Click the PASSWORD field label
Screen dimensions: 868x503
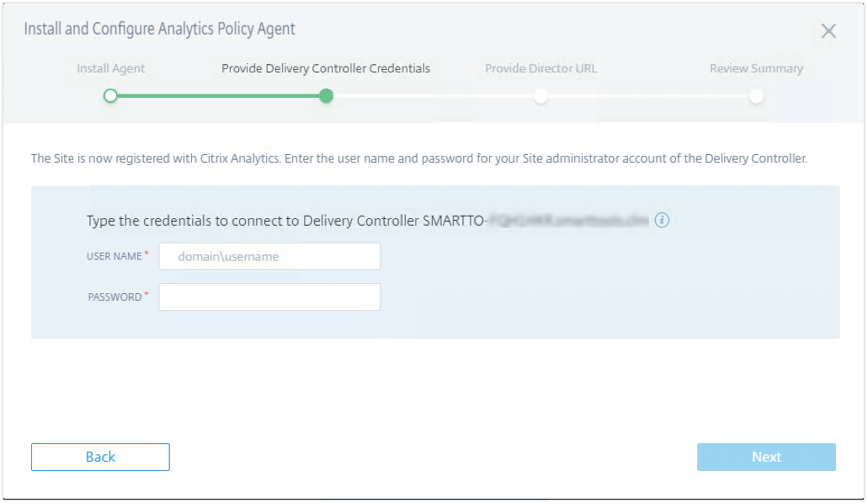pos(114,297)
